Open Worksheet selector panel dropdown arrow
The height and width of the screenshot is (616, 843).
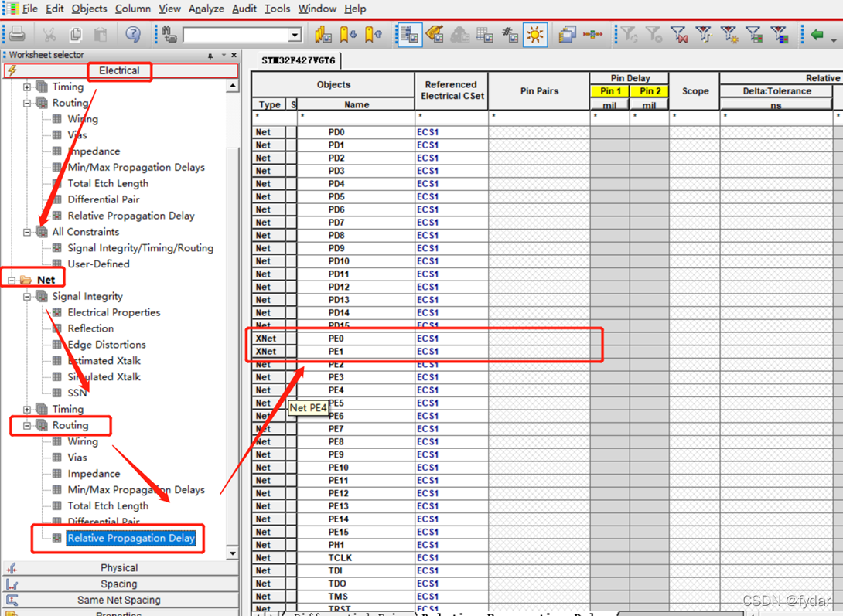click(x=224, y=55)
